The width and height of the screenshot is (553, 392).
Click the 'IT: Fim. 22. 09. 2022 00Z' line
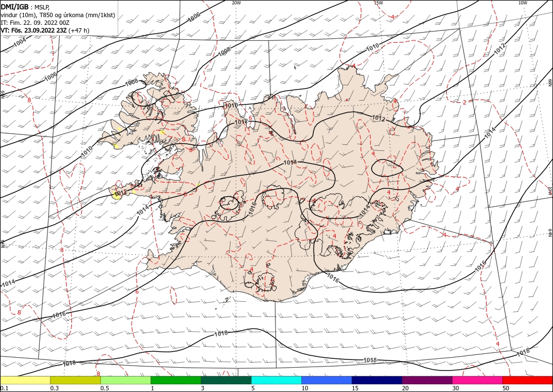click(x=35, y=23)
